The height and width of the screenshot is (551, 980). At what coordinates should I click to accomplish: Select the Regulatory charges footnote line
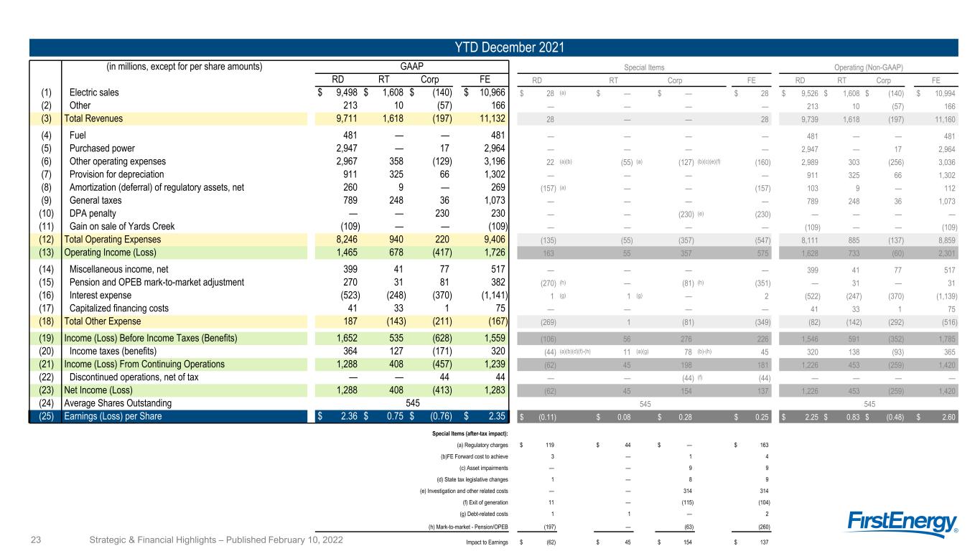coord(482,445)
